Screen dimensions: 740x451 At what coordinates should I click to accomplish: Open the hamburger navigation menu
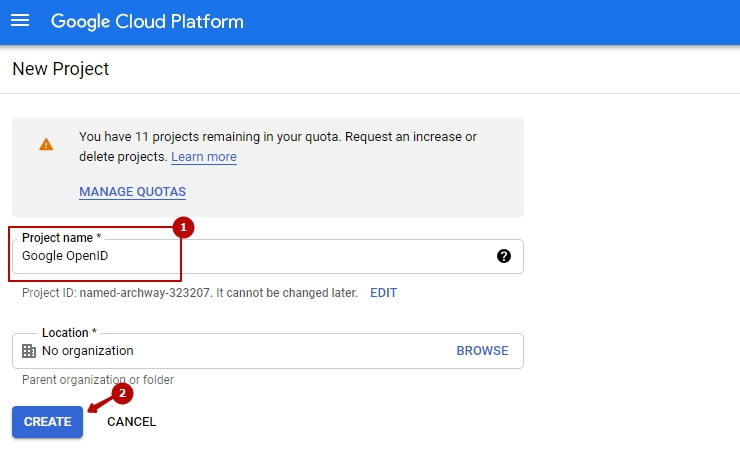pos(20,21)
